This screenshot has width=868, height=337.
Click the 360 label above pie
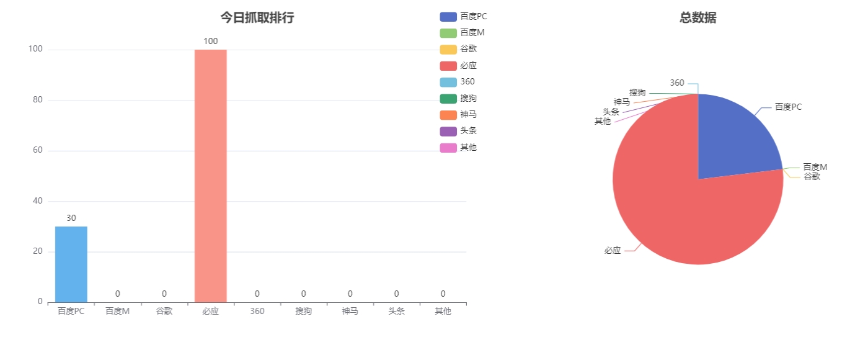(677, 83)
